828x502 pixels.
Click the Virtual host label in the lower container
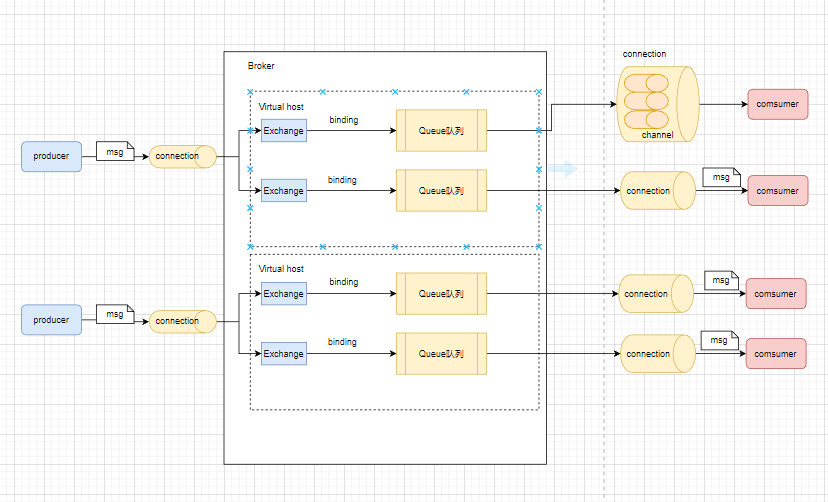click(x=281, y=269)
